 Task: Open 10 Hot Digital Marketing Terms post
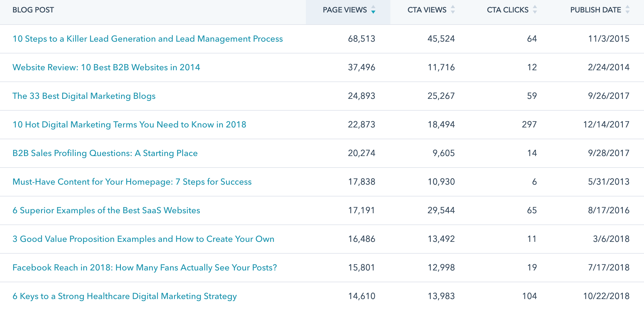pyautogui.click(x=129, y=125)
